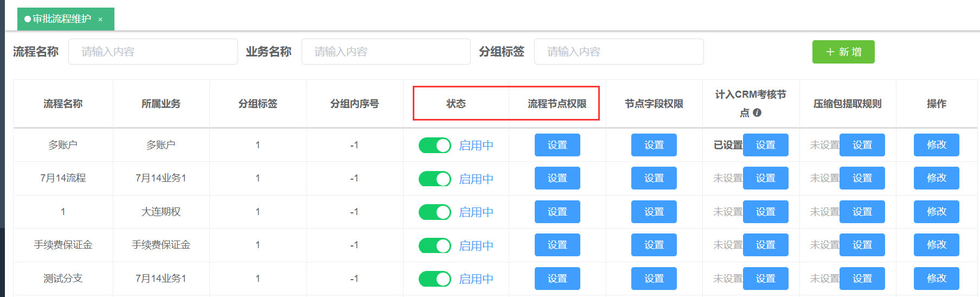Click the 分组内序号 column header
Viewport: 980px width, 297px height.
[x=355, y=104]
